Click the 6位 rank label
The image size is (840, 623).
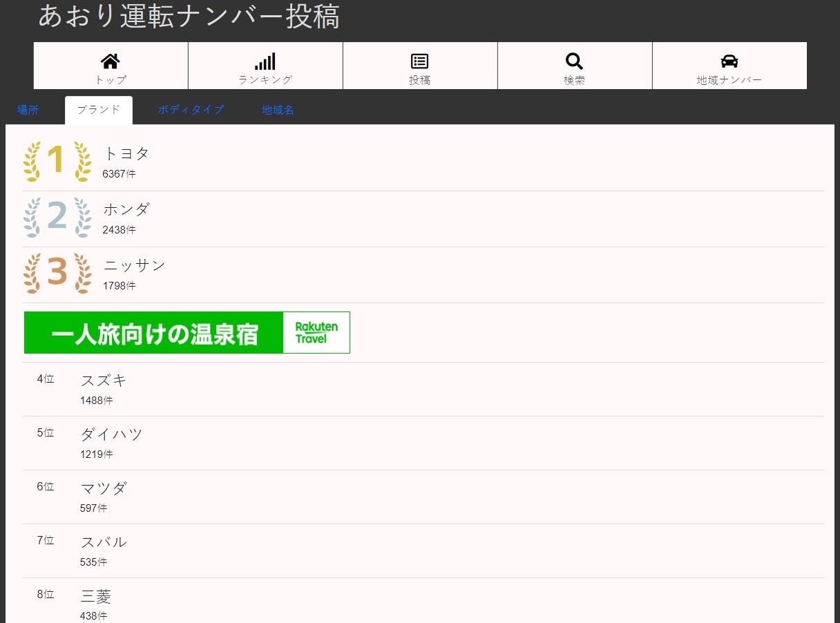(46, 487)
